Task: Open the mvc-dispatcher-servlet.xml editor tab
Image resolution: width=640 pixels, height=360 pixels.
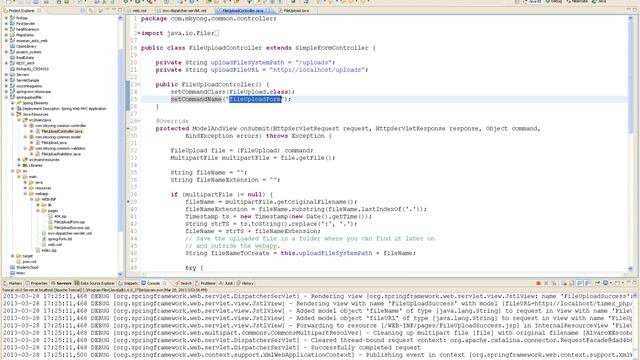Action: pos(184,11)
